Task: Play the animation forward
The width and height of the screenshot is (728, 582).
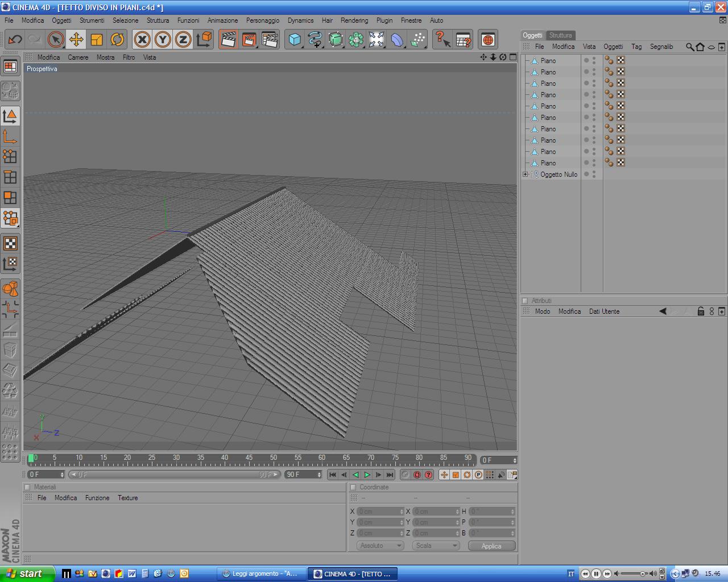Action: (x=367, y=475)
